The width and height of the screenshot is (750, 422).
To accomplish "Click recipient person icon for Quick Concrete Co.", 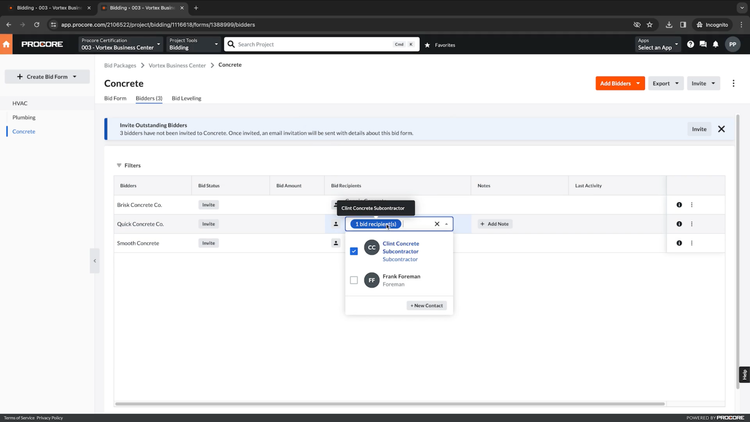I will (336, 224).
